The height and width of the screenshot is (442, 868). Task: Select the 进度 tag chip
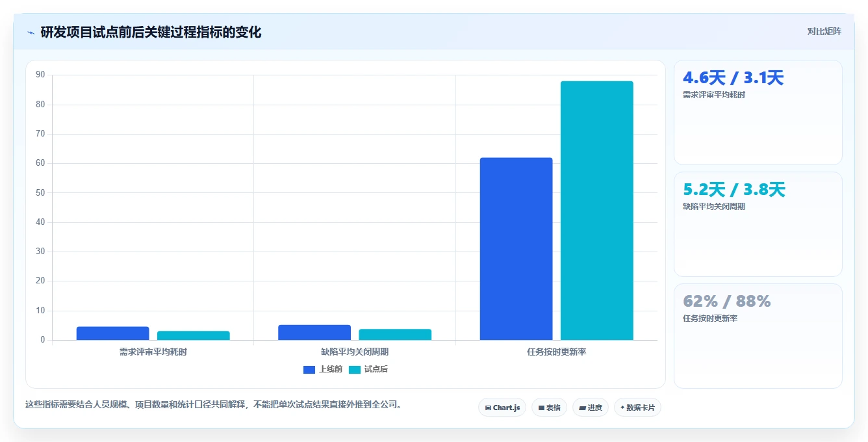point(591,408)
